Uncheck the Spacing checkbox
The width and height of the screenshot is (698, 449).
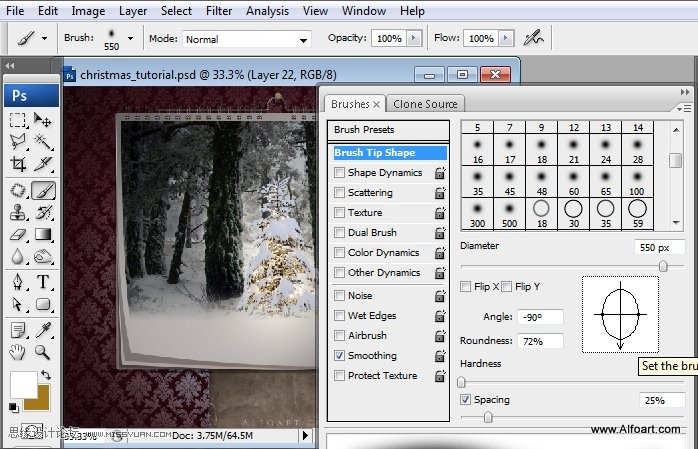click(x=465, y=399)
